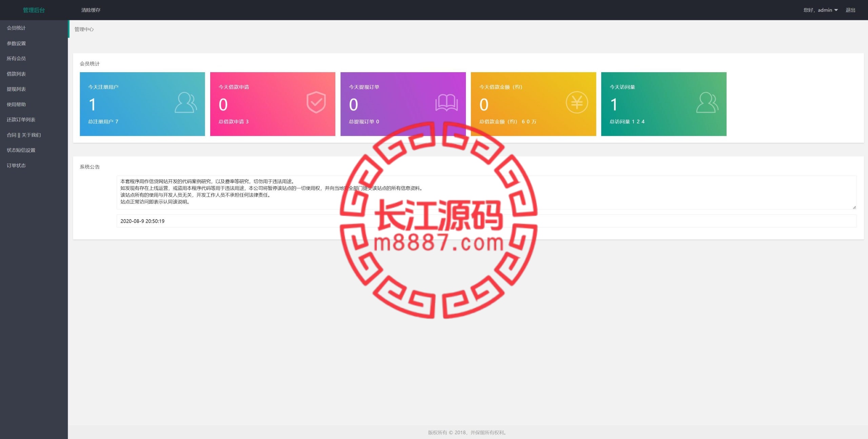This screenshot has width=868, height=439.
Task: Click into the 系统公告 announcement text area
Action: pos(487,192)
